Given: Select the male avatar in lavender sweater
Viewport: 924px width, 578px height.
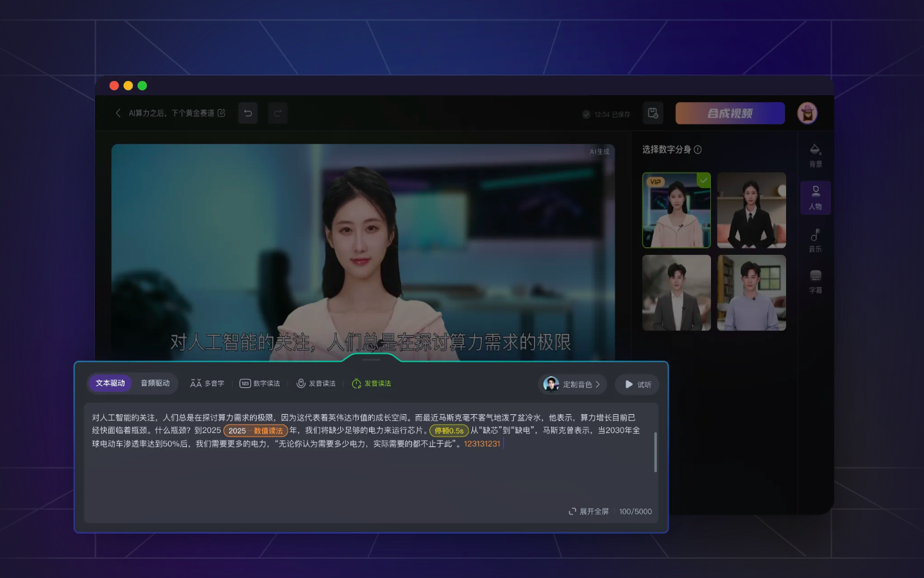Looking at the screenshot, I should (751, 293).
